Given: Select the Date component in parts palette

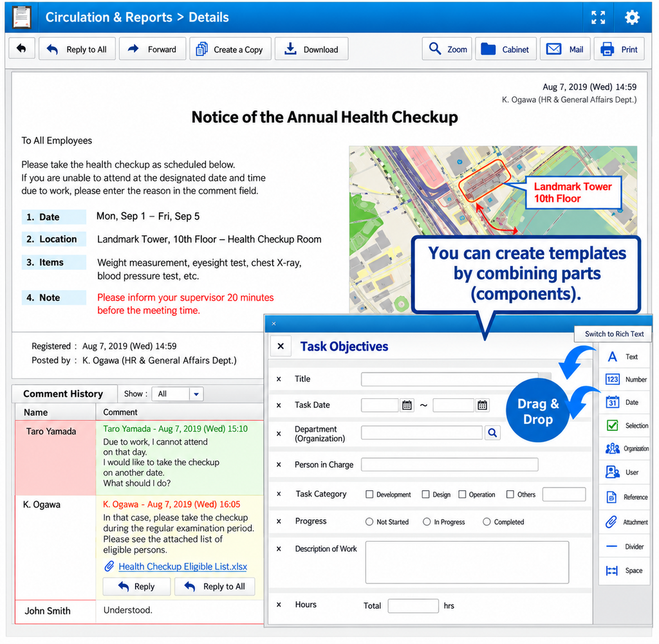Looking at the screenshot, I should (624, 402).
